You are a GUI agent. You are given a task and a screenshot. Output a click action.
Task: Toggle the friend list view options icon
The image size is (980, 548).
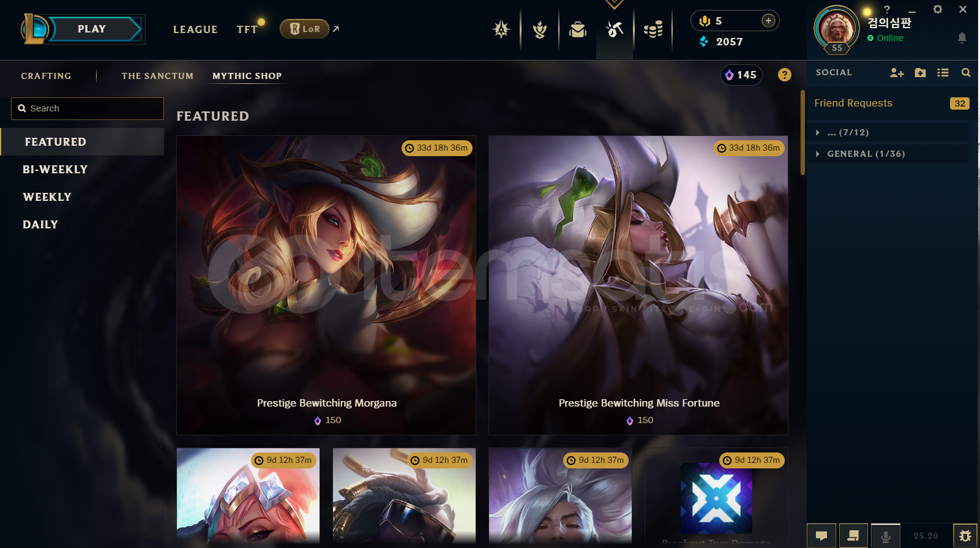pyautogui.click(x=943, y=73)
